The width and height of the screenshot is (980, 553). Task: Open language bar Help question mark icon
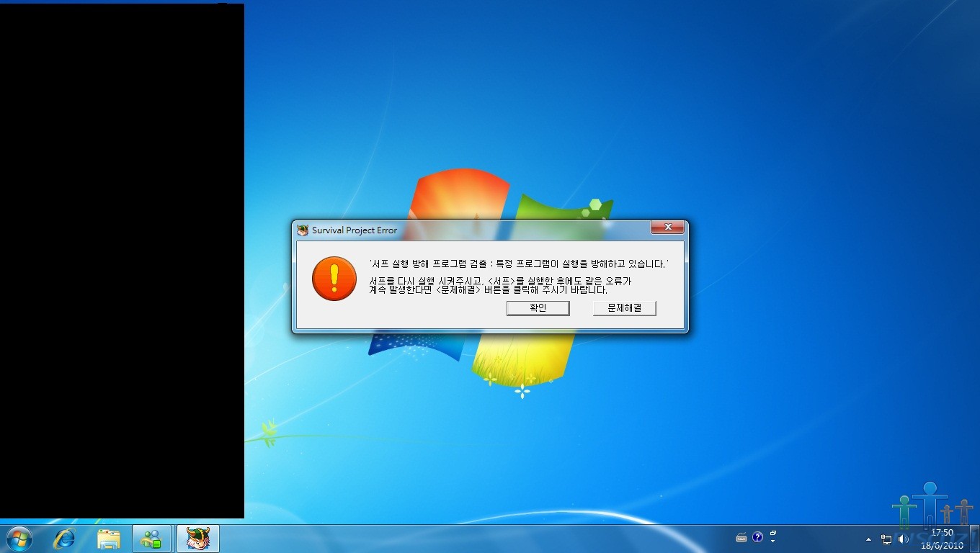pyautogui.click(x=757, y=536)
